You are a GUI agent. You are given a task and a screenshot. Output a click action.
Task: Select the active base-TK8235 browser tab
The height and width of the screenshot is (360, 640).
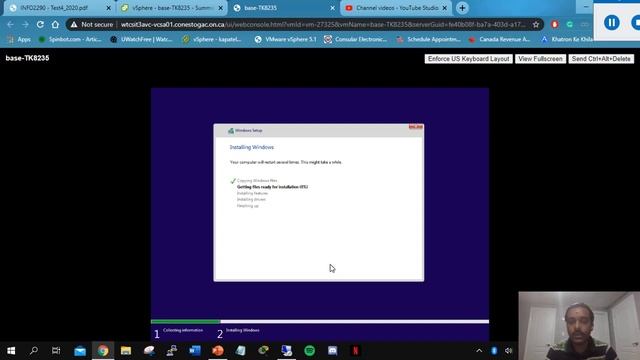[284, 8]
